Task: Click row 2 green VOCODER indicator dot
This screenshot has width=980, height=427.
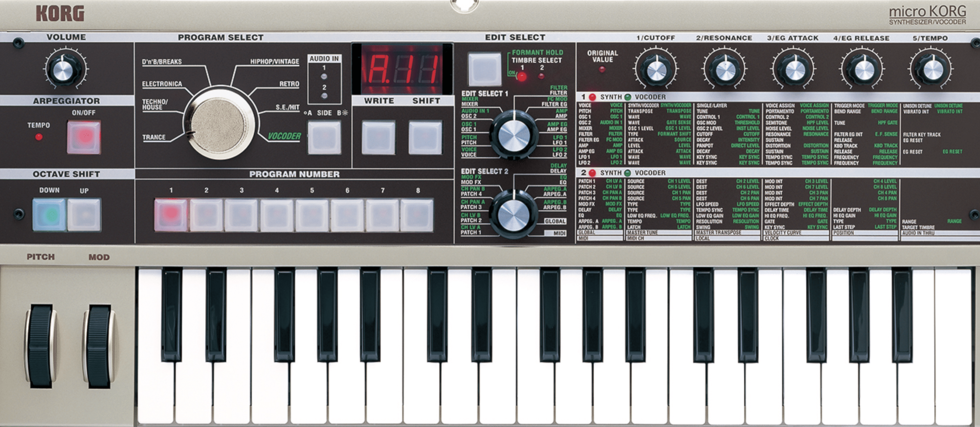Action: click(x=627, y=173)
